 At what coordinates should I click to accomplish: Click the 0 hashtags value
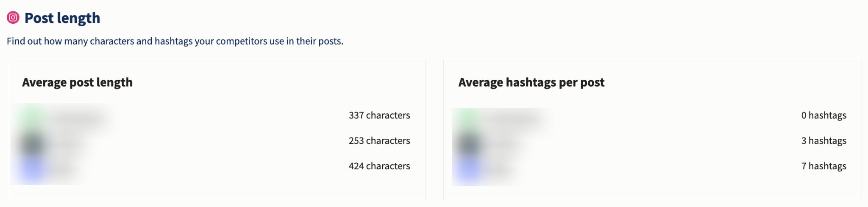click(823, 115)
